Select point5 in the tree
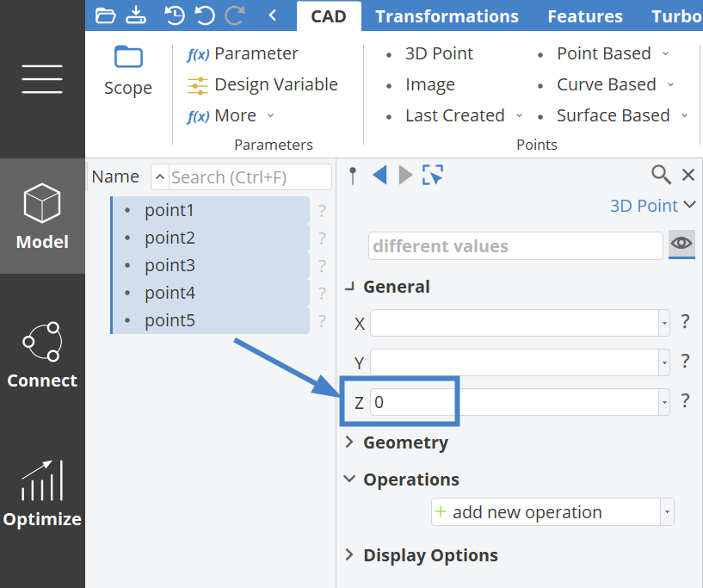 (x=211, y=320)
